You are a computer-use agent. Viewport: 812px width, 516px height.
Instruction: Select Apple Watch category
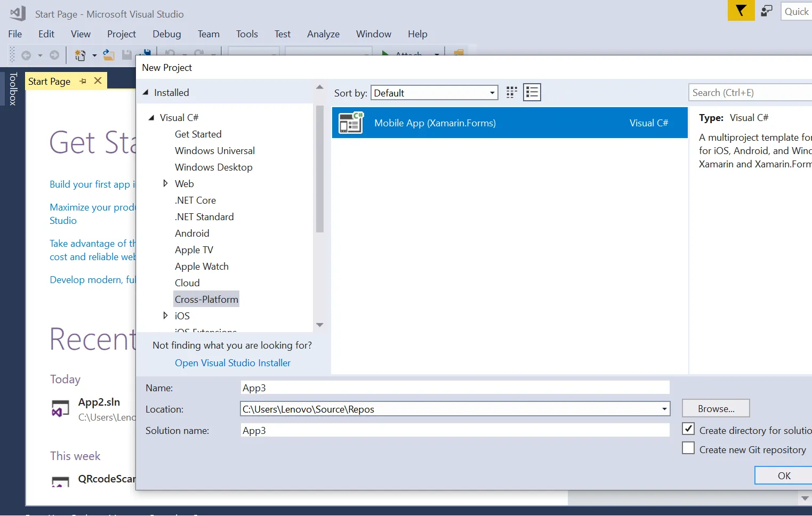click(x=202, y=266)
